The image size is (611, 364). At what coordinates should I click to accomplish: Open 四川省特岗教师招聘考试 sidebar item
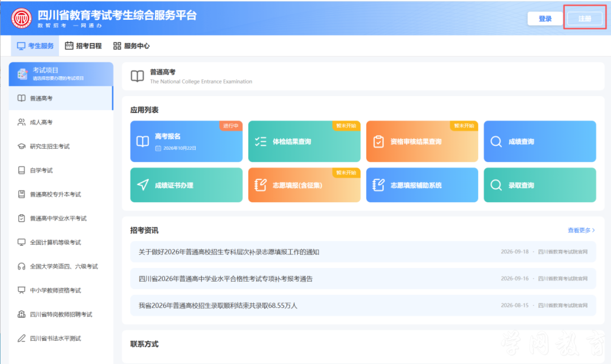(61, 315)
